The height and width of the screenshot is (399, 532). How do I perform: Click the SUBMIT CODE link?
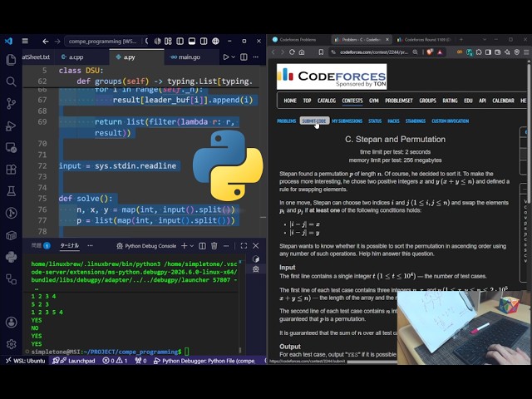[x=314, y=121]
